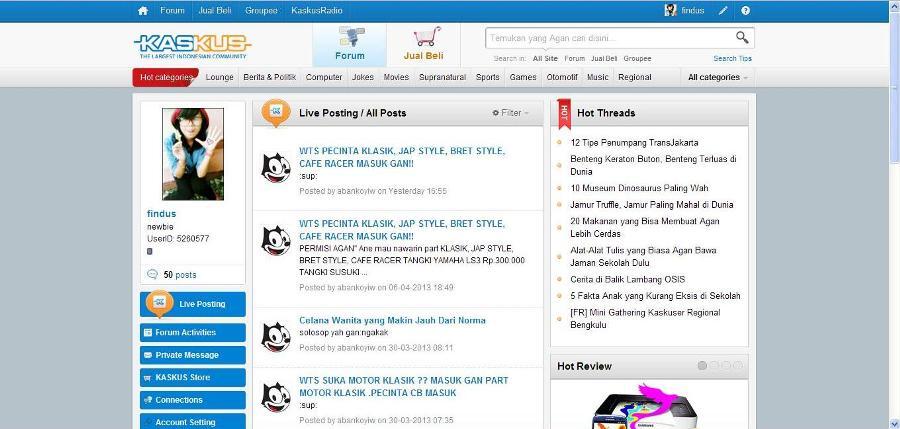Open the Felix cat avatar on Celana Wanita post

(x=276, y=337)
